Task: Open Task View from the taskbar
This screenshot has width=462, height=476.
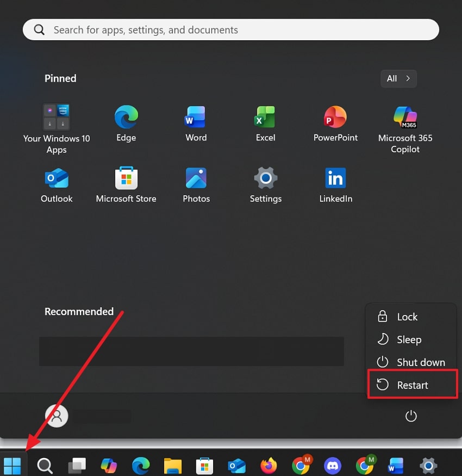Action: click(76, 466)
